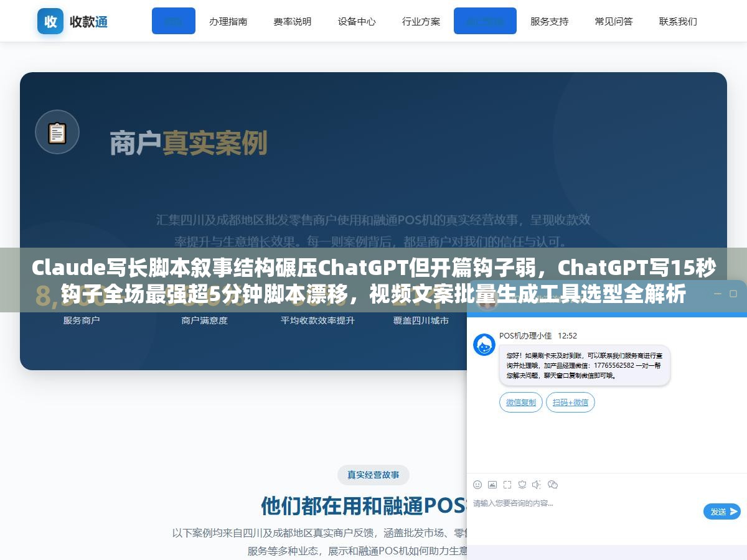747x560 pixels.
Task: Click the 12:52 message timestamp
Action: click(x=567, y=335)
